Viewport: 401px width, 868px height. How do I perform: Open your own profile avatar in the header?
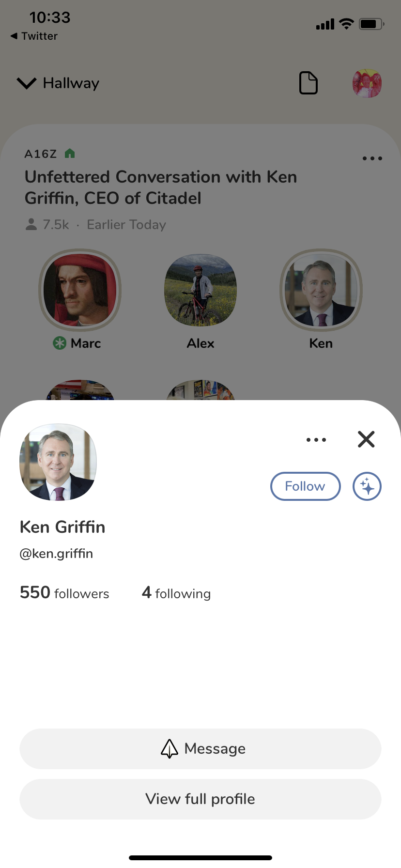click(367, 83)
